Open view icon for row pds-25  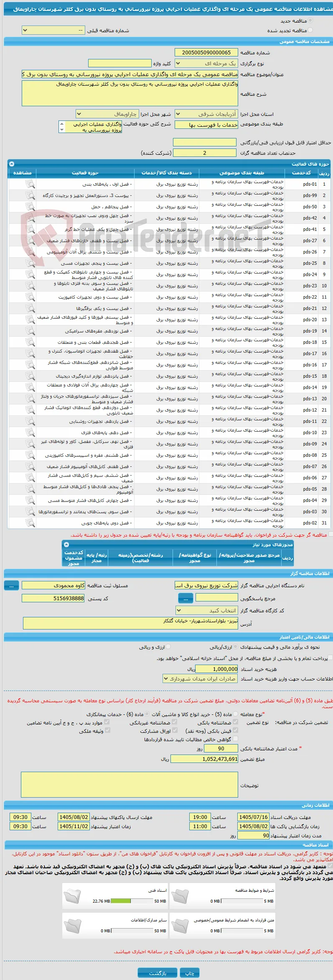pos(30,263)
